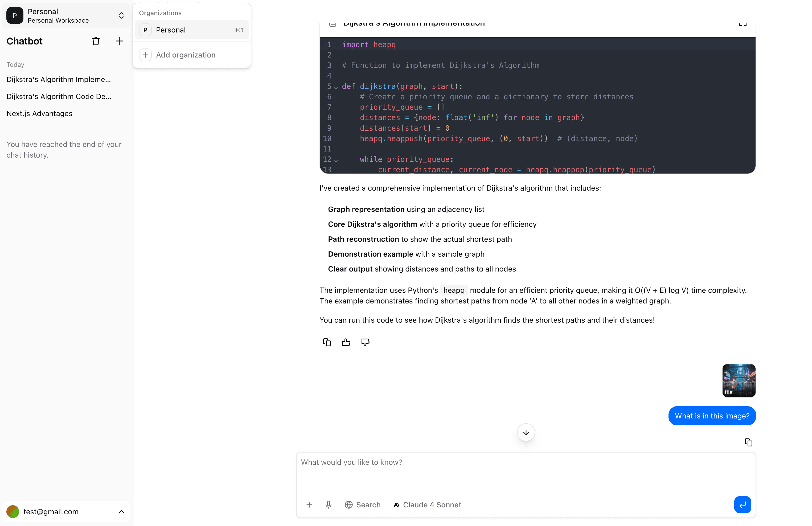
Task: Give the response a thumbs down
Action: [365, 342]
